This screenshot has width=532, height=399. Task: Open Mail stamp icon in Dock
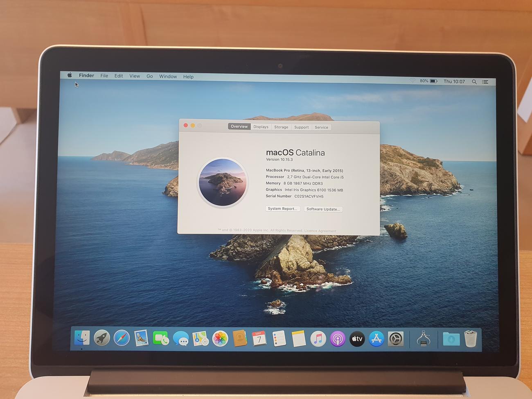coord(141,338)
